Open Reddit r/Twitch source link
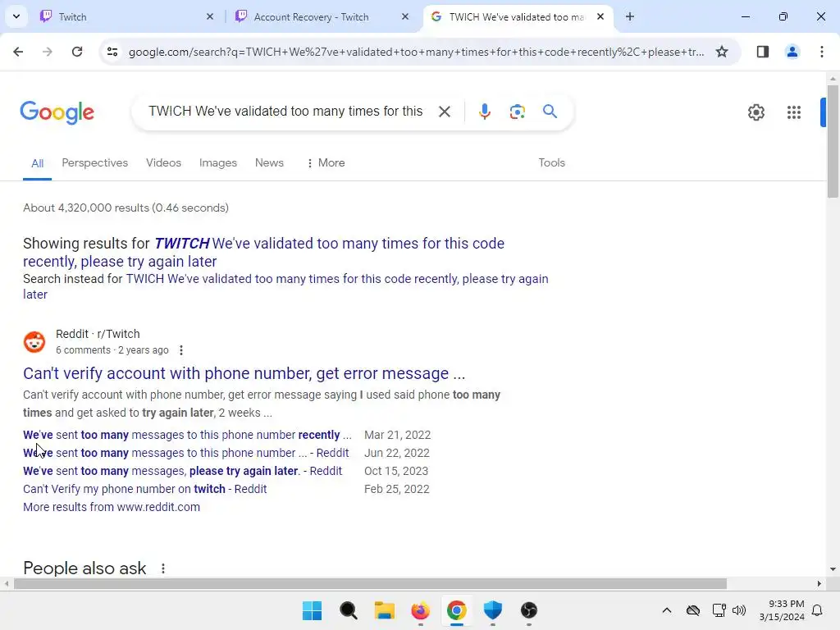The height and width of the screenshot is (630, 840). 98,334
